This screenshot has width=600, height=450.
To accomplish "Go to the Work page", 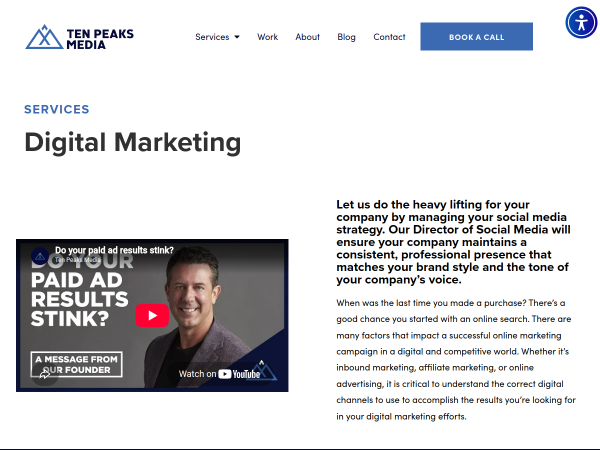I will 267,37.
